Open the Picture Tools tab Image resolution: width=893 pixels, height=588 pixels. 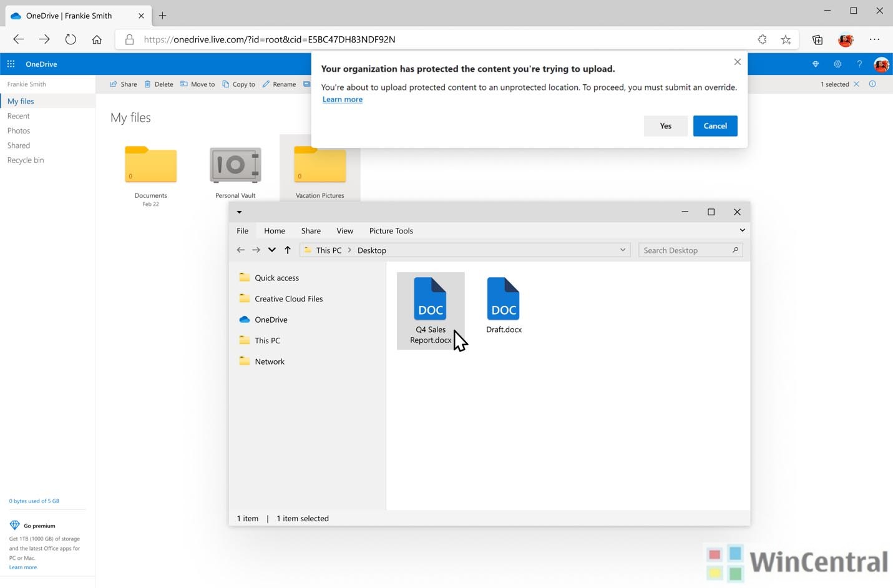pyautogui.click(x=391, y=231)
